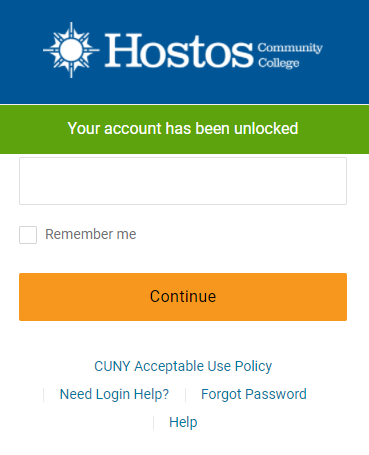Click the Community College text logo
Image resolution: width=369 pixels, height=455 pixels.
tap(290, 55)
